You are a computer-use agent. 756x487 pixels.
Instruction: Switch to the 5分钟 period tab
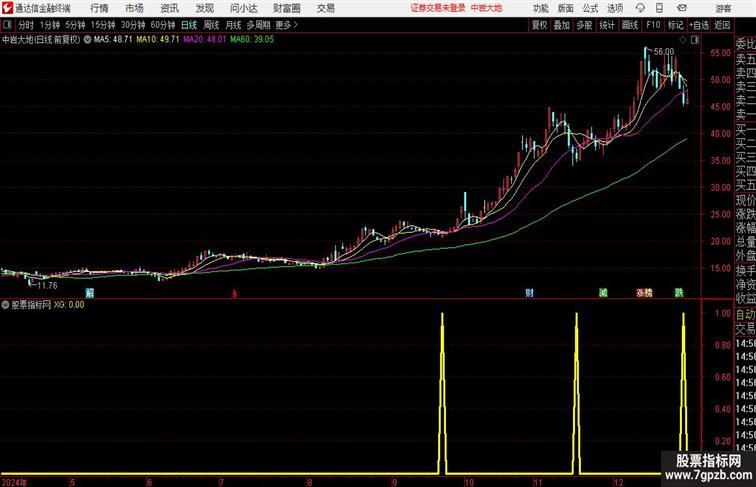point(75,25)
